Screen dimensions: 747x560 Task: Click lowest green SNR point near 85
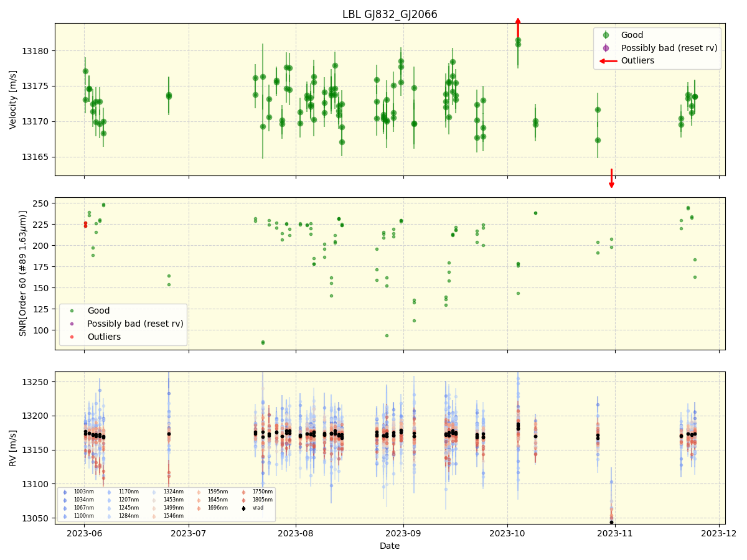[263, 342]
